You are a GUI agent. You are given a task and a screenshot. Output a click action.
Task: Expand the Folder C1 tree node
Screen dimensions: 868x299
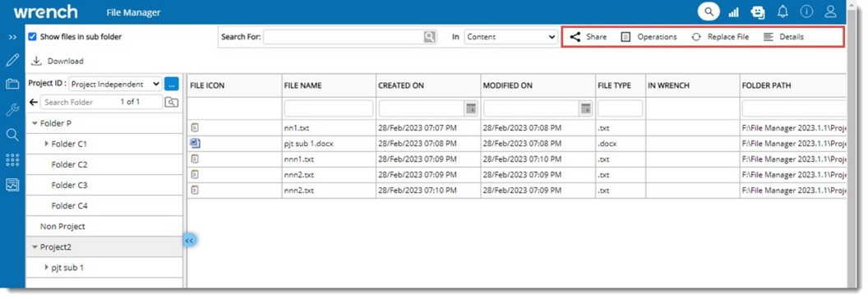point(47,144)
